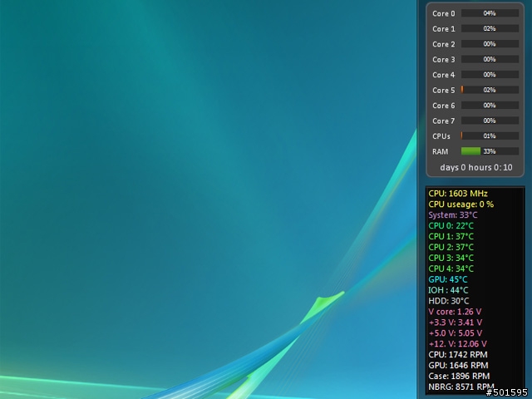Click the Core 0 usage bar
Image resolution: width=532 pixels, height=399 pixels.
490,13
